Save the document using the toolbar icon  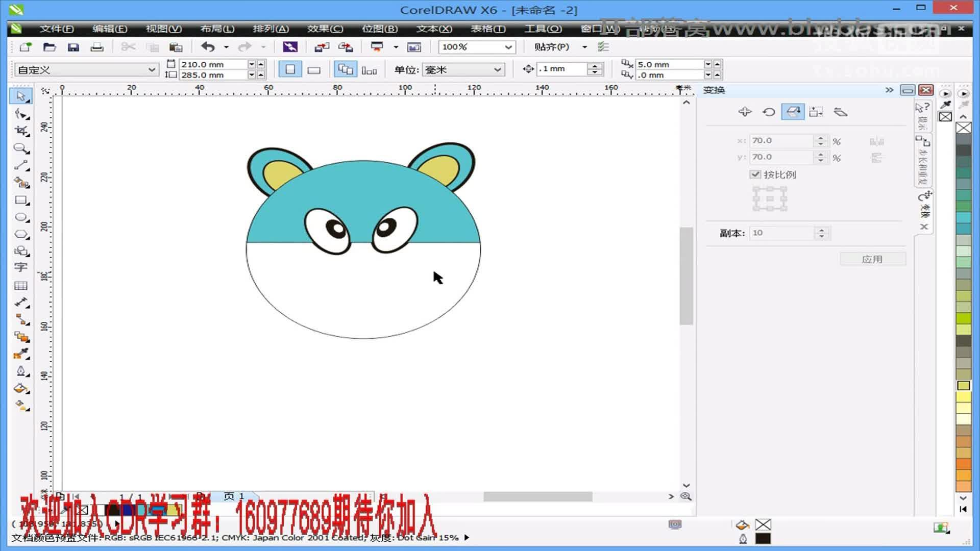tap(75, 46)
